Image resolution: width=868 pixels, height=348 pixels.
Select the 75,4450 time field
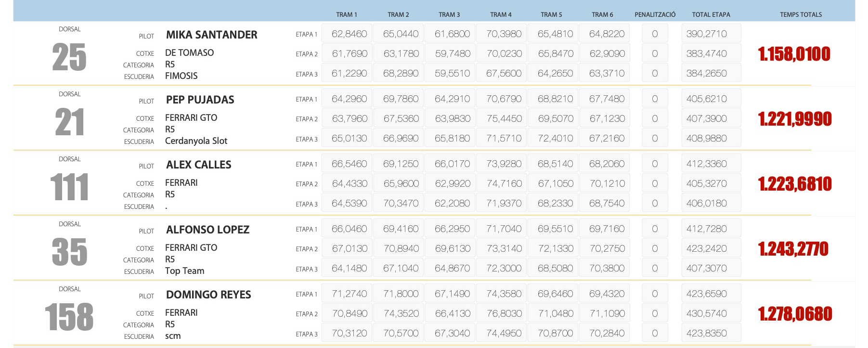[504, 118]
